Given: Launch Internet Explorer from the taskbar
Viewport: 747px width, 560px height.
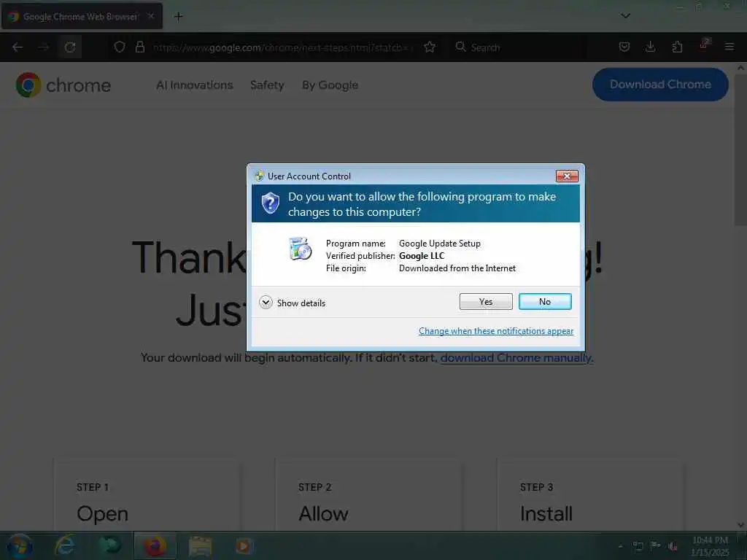Looking at the screenshot, I should click(64, 545).
